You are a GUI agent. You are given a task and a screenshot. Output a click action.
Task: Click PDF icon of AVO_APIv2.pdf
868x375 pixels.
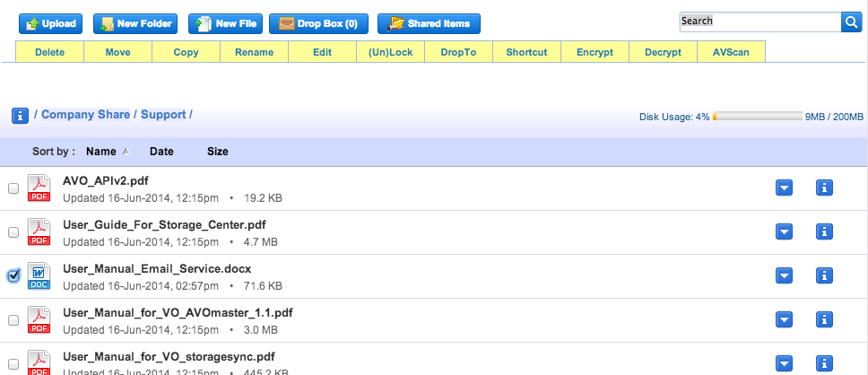39,188
